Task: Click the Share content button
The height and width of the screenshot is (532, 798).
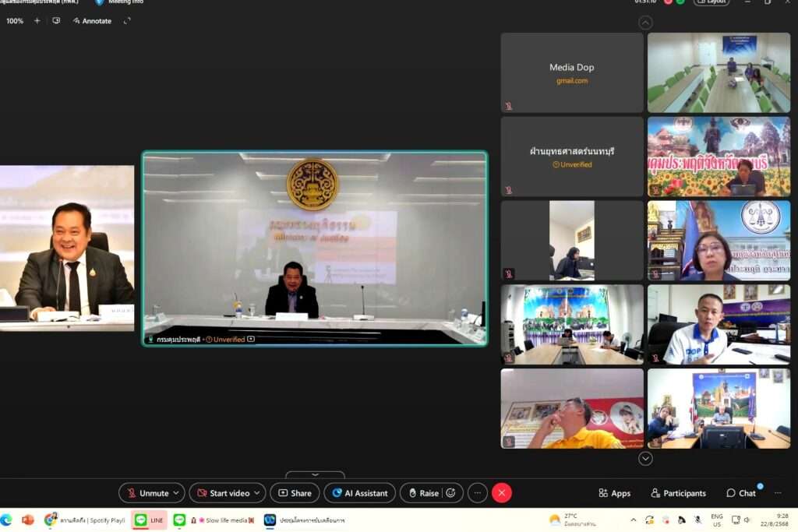Action: 295,493
